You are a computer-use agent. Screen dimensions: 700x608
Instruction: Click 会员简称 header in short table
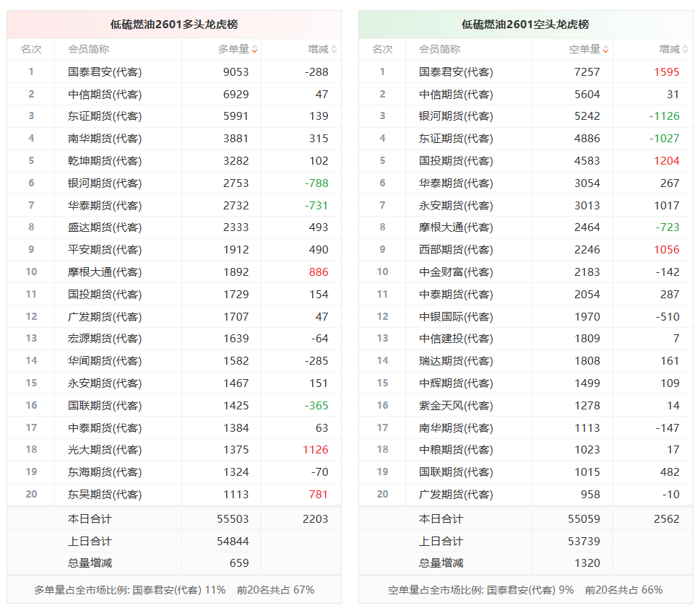440,50
